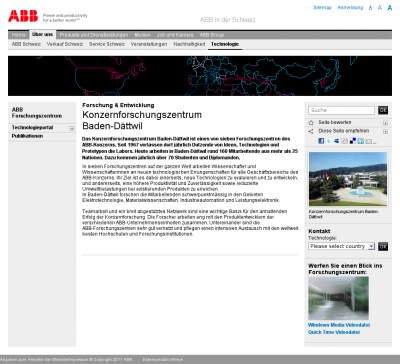The image size is (400, 364).
Task: Share page via Facebook icon
Action: (321, 141)
